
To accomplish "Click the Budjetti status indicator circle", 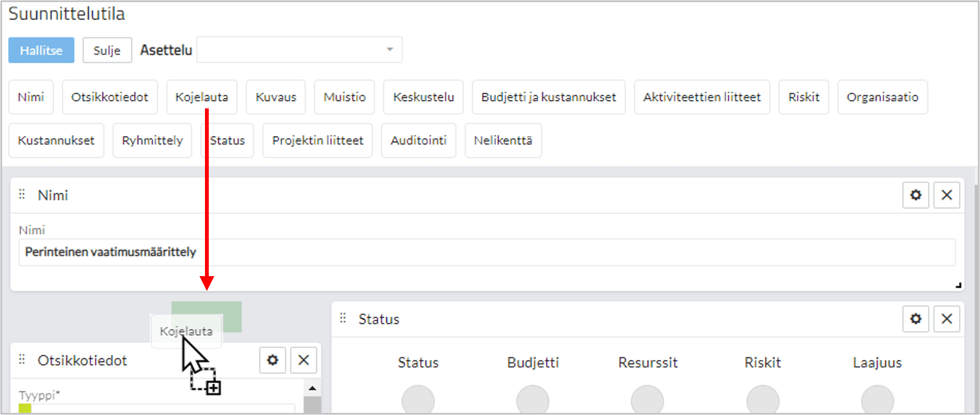I will pos(532,401).
